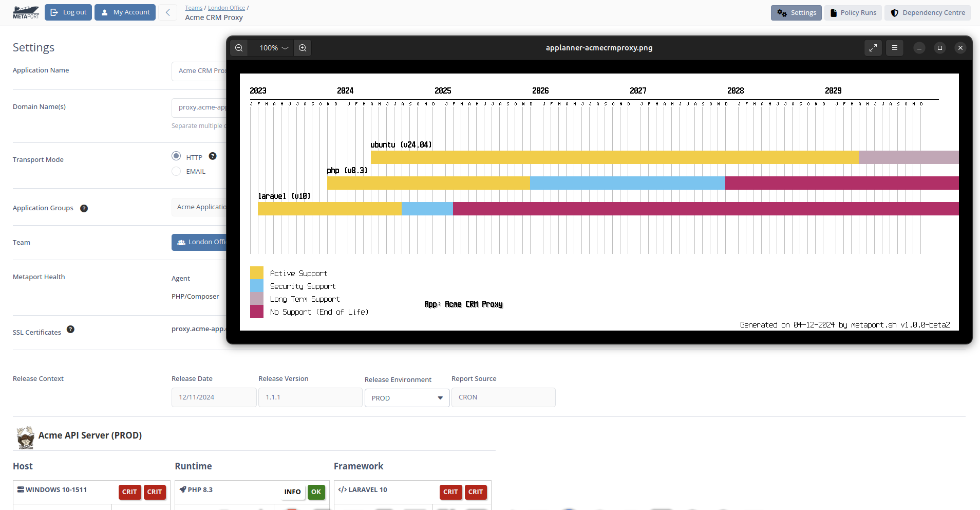
Task: Click the No Support magenta legend swatch
Action: 257,312
